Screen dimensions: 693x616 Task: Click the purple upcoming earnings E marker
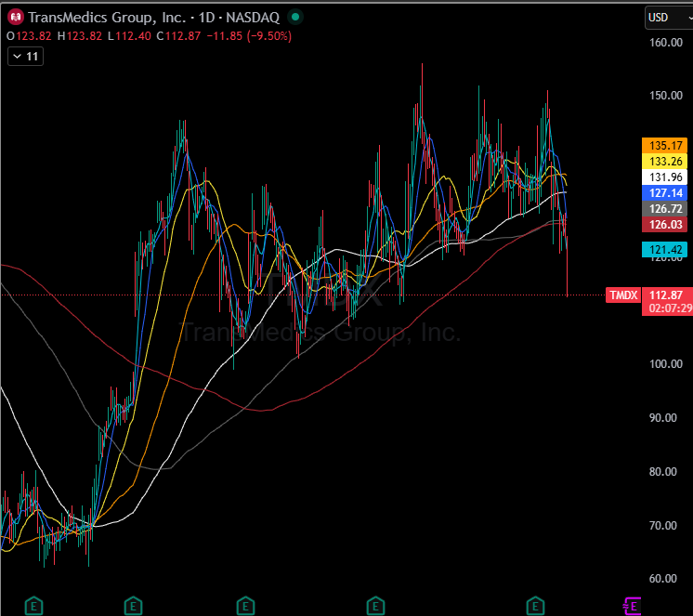632,606
